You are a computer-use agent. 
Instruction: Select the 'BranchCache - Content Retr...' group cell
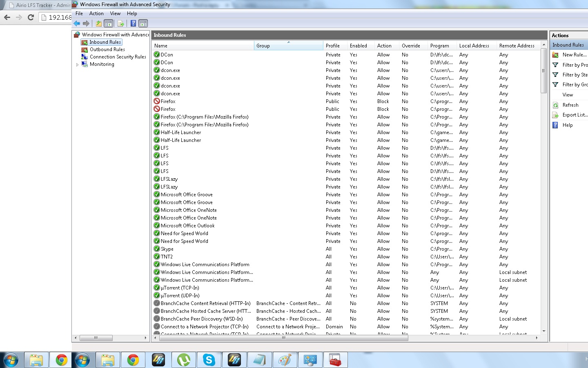288,303
